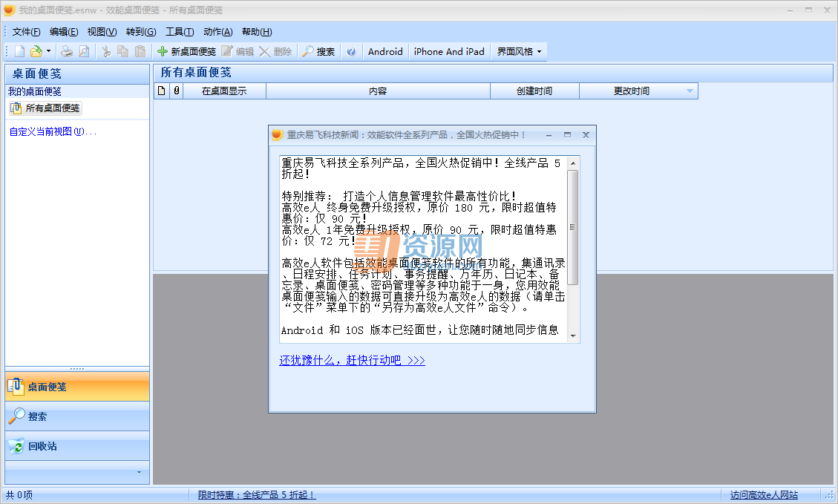
Task: Maximize the news popup window
Action: pyautogui.click(x=568, y=134)
